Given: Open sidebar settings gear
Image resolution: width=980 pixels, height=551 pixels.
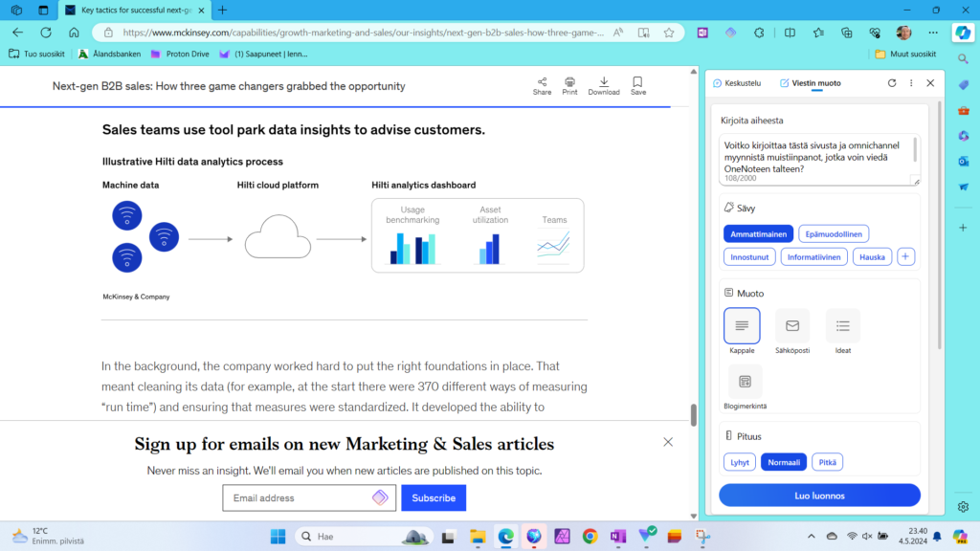Looking at the screenshot, I should (963, 507).
